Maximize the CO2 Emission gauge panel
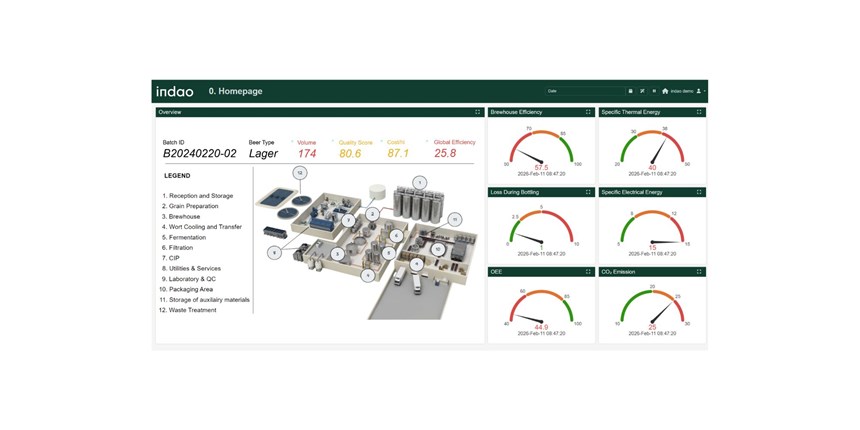 (x=699, y=272)
